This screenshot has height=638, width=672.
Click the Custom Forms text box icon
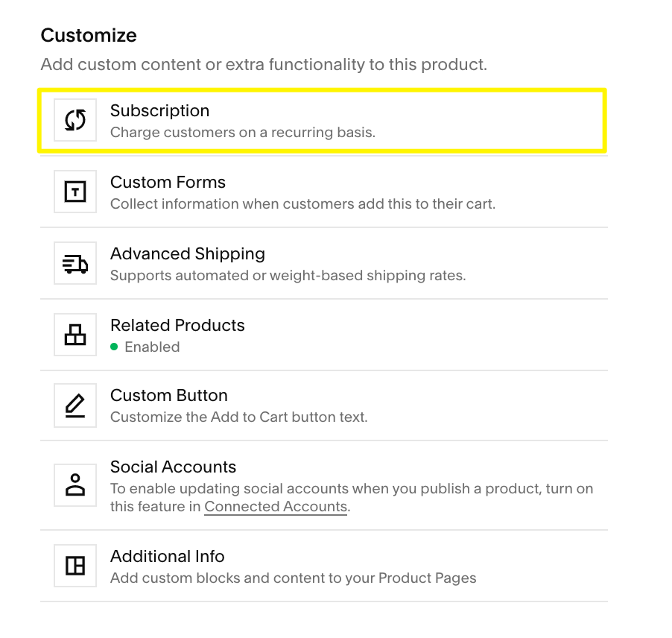(x=75, y=192)
